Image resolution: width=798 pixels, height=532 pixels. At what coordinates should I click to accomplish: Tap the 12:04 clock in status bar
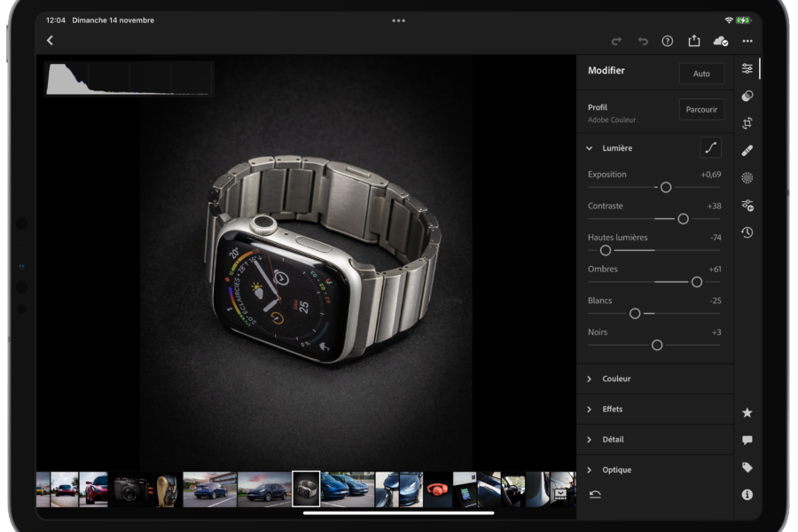point(56,20)
